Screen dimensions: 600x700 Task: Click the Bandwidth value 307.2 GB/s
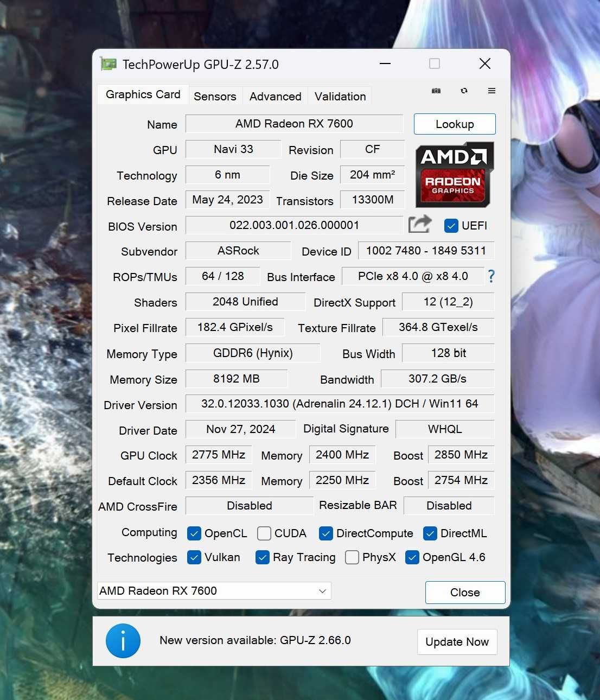[438, 379]
